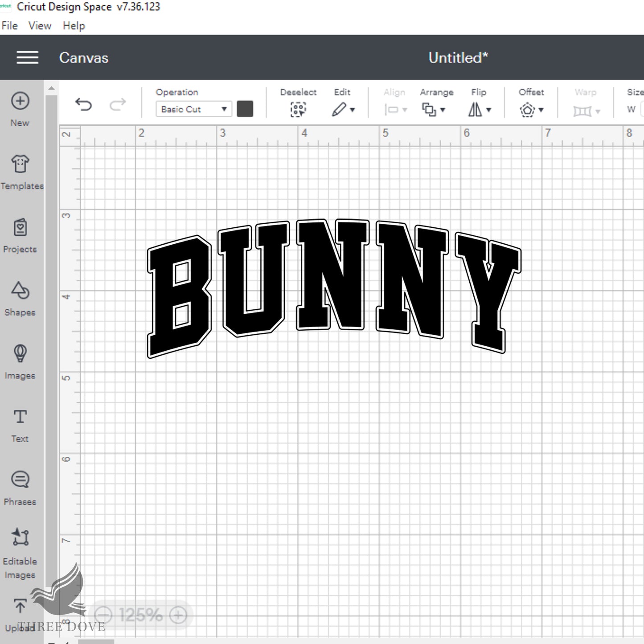This screenshot has width=644, height=644.
Task: Click the Edit pencil icon
Action: 339,110
